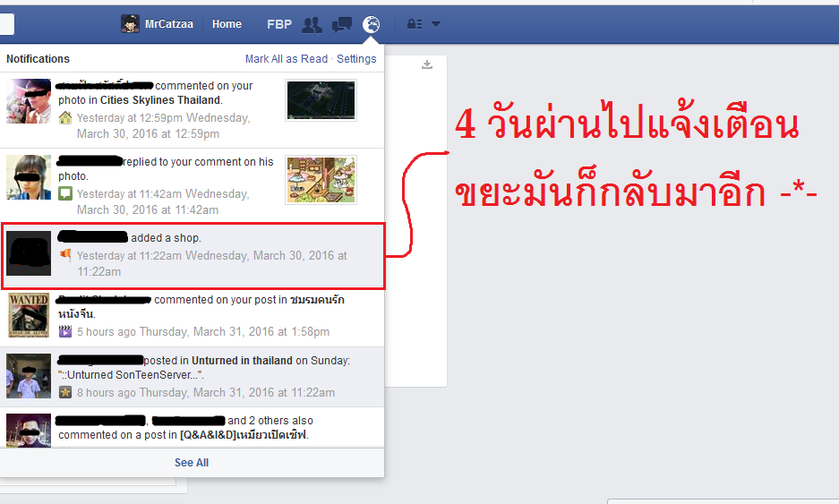Open the friend requests icon

[312, 24]
